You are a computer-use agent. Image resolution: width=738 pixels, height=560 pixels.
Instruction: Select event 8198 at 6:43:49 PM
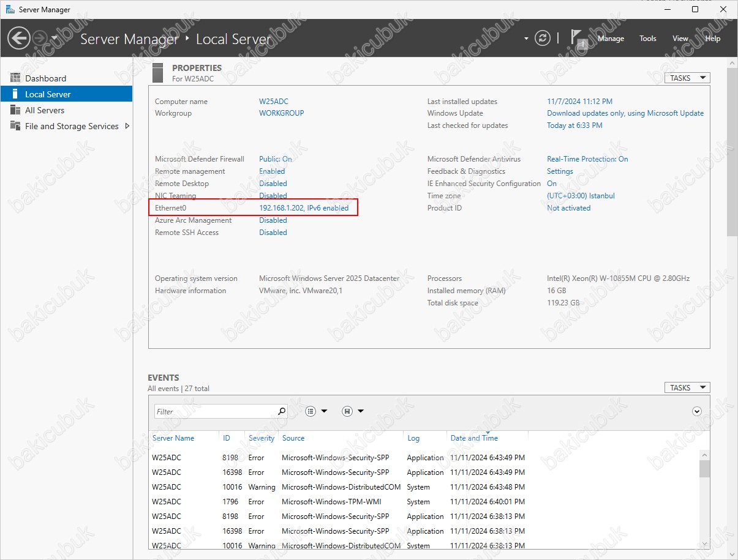pyautogui.click(x=424, y=458)
